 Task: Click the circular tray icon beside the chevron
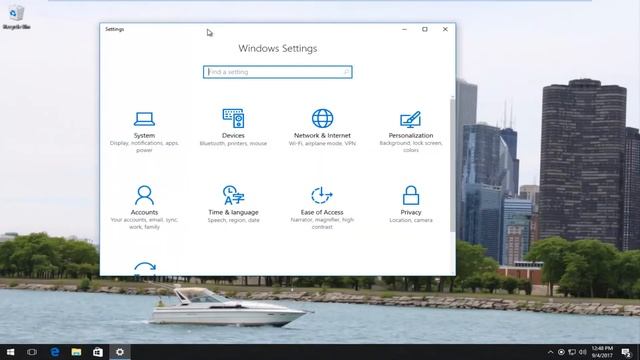pos(561,352)
